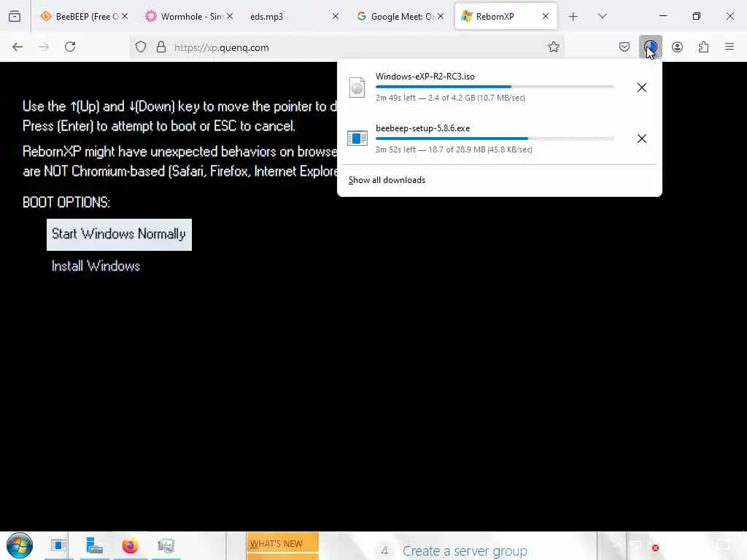Open tracking protection shield info

(141, 47)
